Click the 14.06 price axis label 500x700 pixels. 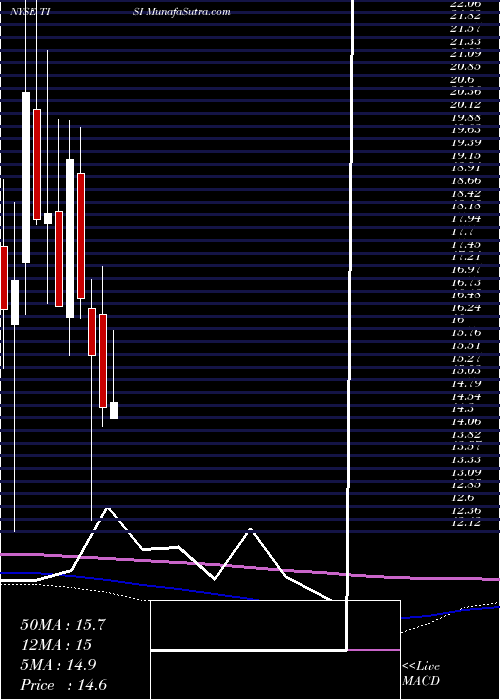coord(466,421)
